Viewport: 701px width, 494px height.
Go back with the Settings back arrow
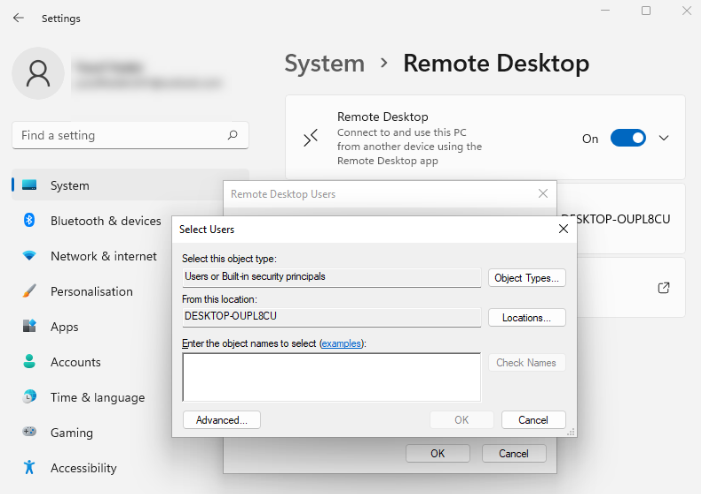point(18,18)
